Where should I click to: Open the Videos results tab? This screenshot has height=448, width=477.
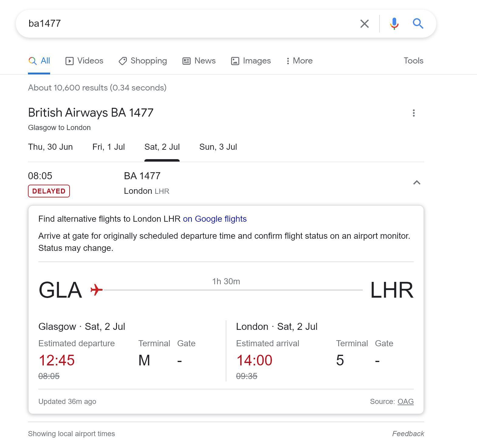click(x=84, y=61)
